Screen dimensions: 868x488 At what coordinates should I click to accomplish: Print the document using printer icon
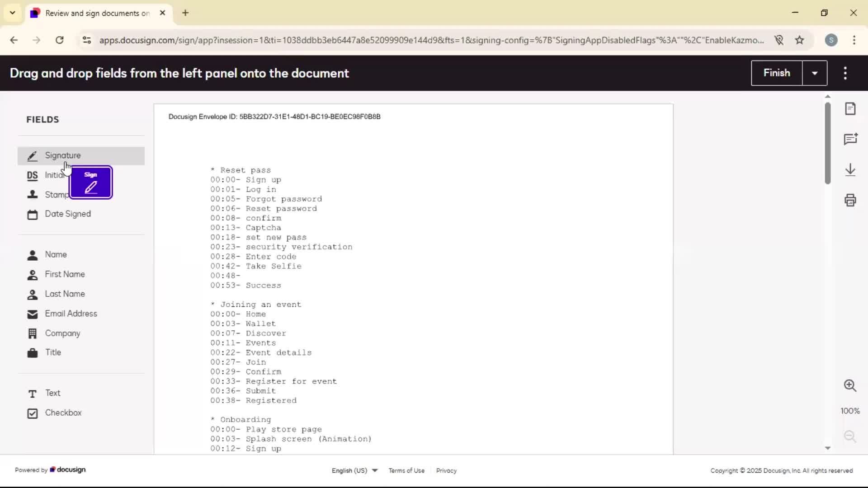click(x=850, y=200)
